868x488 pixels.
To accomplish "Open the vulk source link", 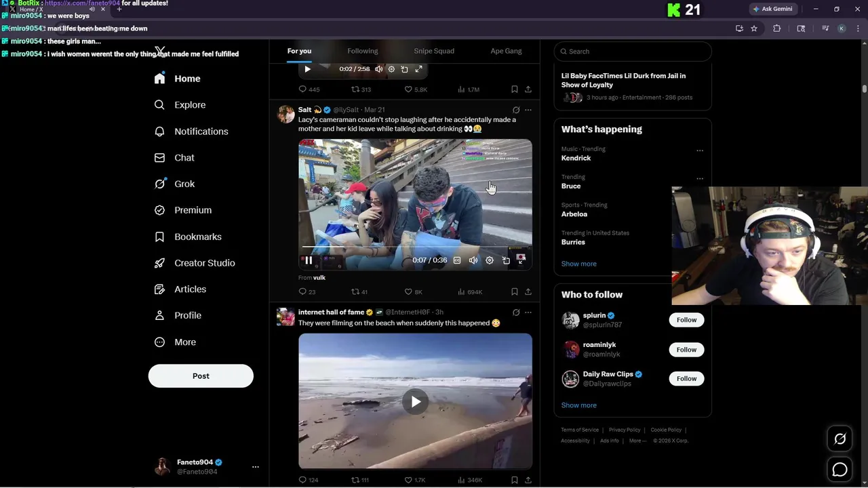I will [x=319, y=278].
